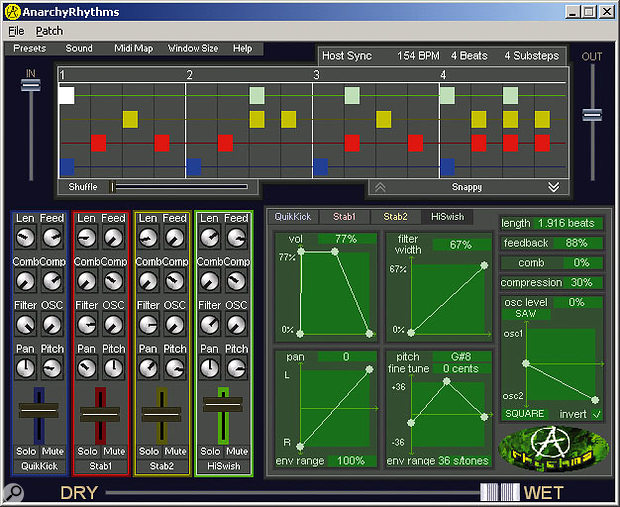
Task: Click the Stab2 Feed knob
Action: [x=174, y=238]
